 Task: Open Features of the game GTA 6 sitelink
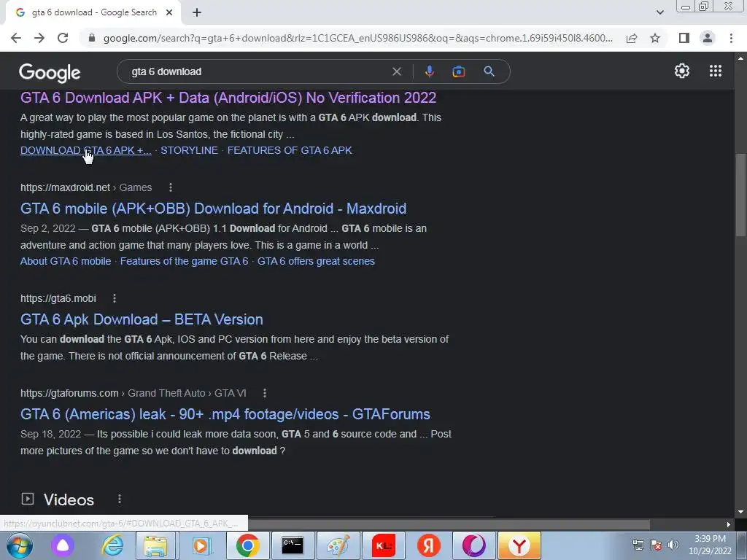point(184,262)
